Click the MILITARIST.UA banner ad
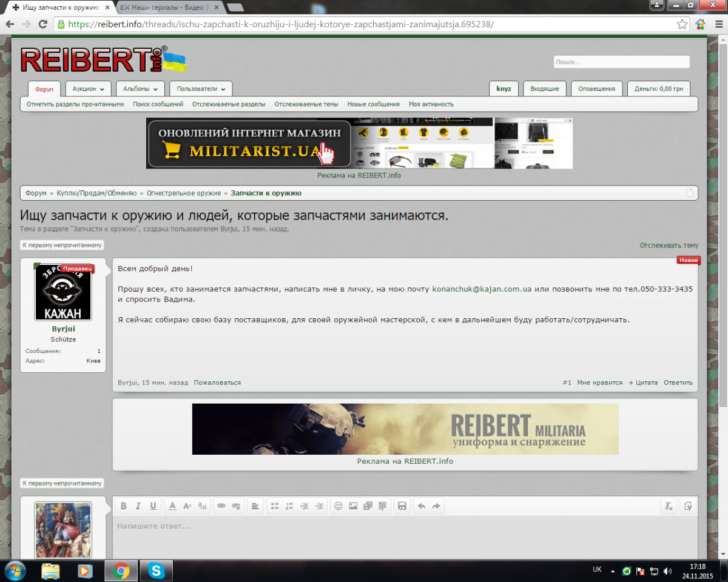The width and height of the screenshot is (728, 582). [359, 143]
